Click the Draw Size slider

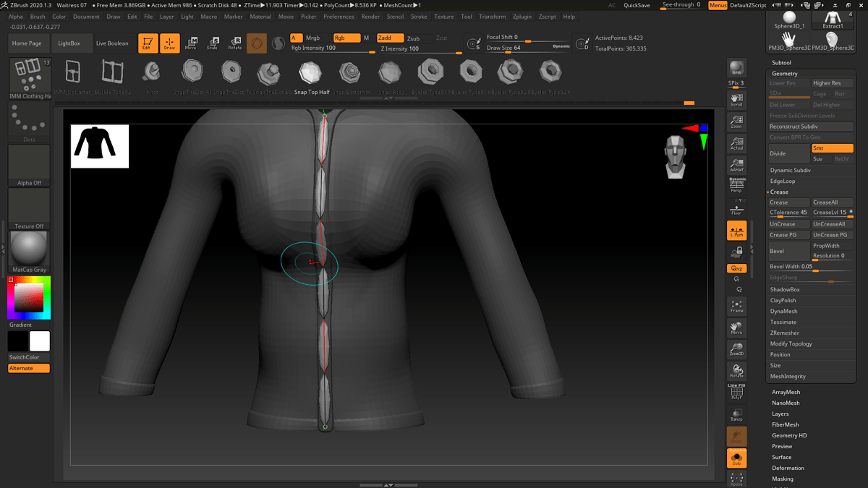(528, 48)
